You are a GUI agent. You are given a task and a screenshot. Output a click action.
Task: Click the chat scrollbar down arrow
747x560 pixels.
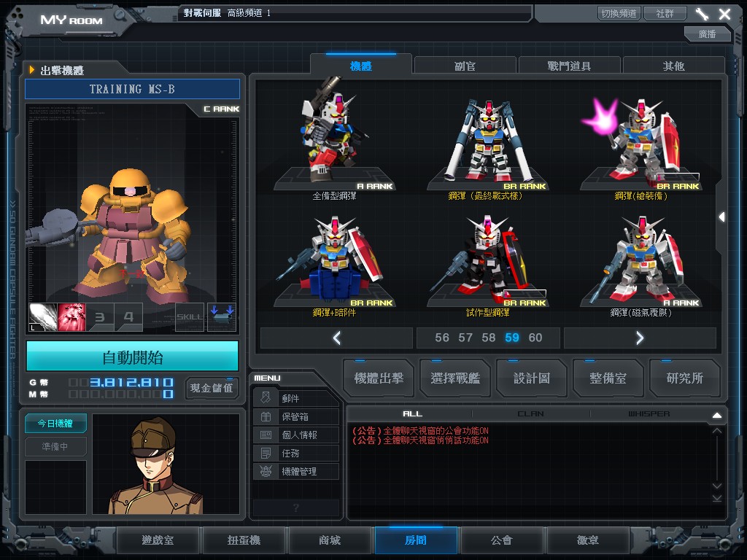[717, 486]
